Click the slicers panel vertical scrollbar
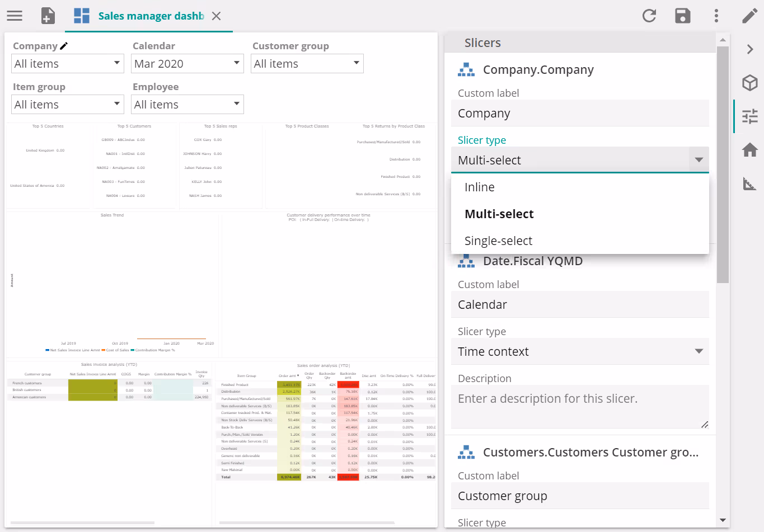764x532 pixels. 723,168
